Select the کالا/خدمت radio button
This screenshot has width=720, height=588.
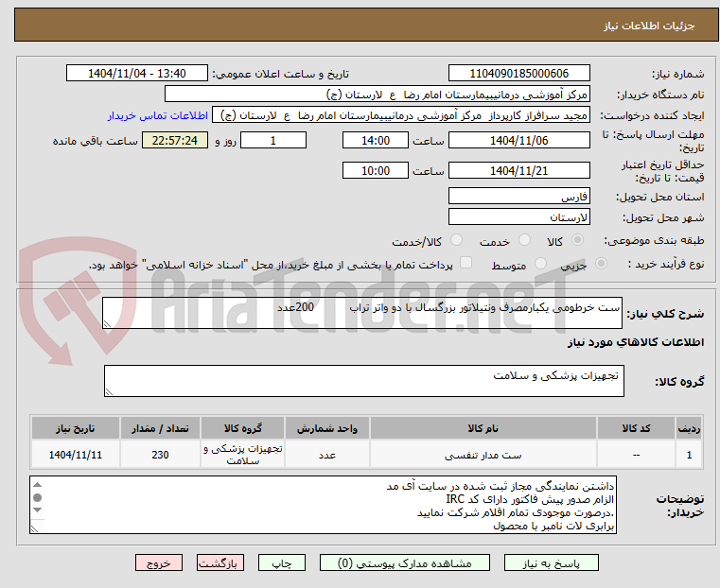pos(456,240)
